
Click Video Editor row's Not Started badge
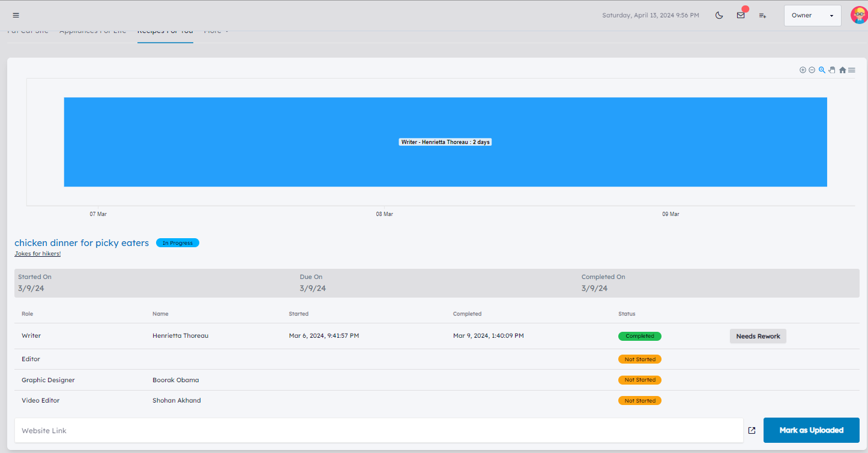pos(640,400)
